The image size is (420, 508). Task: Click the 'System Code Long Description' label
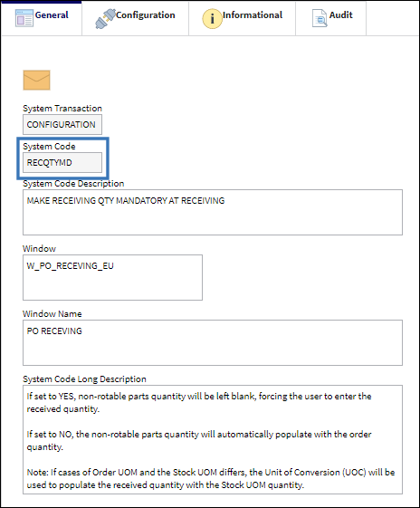click(x=84, y=379)
